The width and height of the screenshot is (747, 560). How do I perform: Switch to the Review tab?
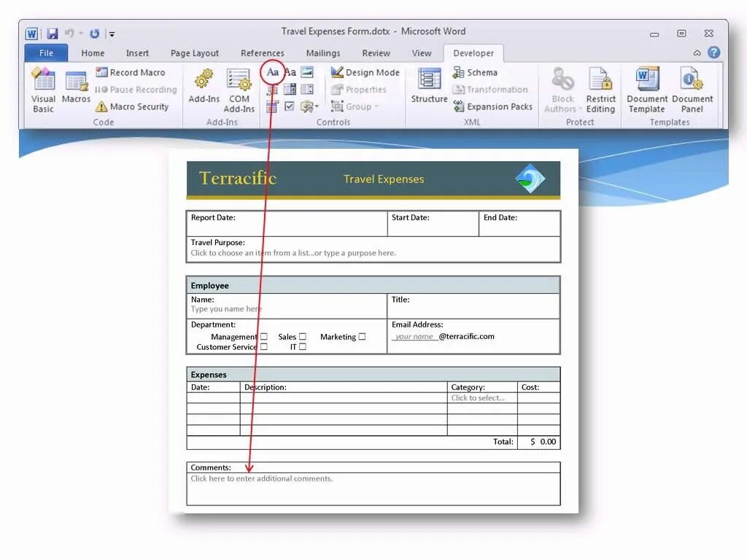(376, 52)
